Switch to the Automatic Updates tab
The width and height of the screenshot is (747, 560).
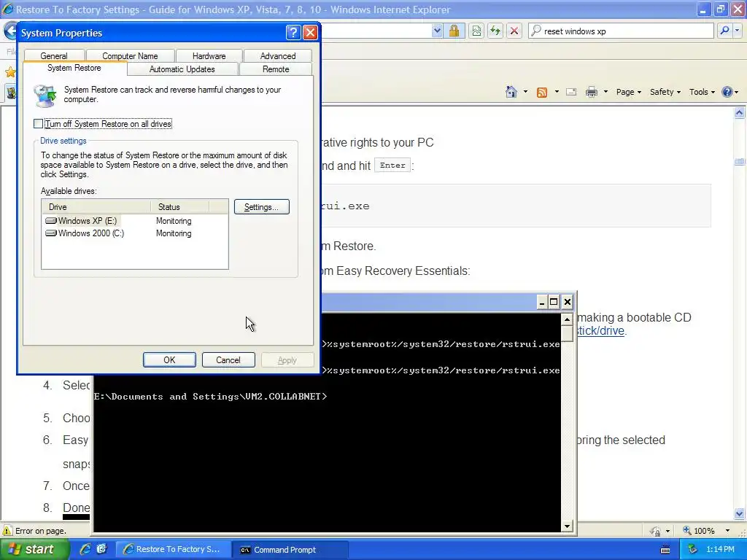(182, 69)
